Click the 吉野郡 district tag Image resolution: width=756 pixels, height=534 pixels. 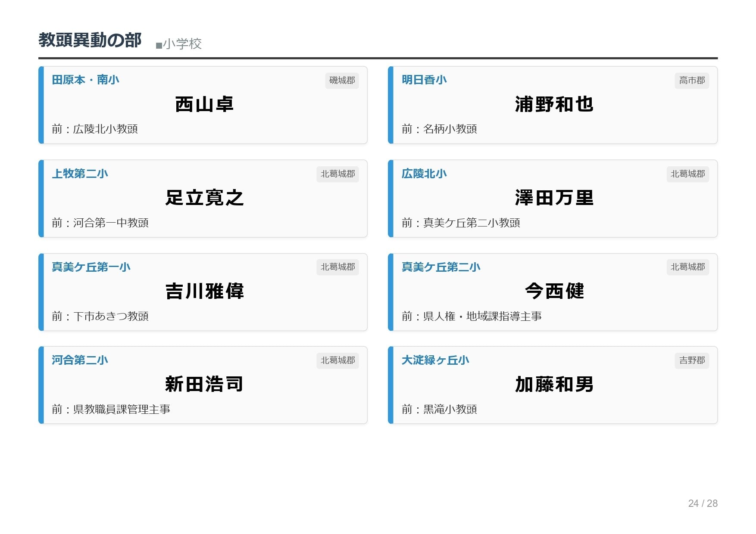[691, 360]
